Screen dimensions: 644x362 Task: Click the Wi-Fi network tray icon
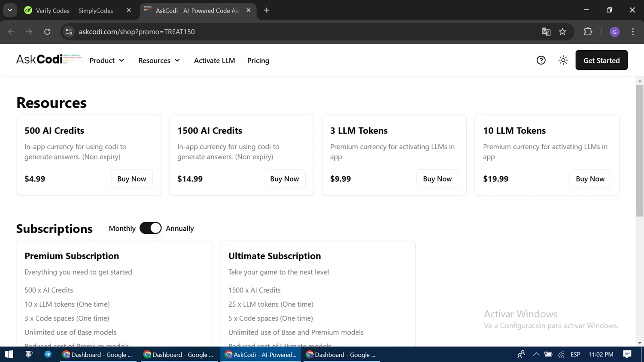click(561, 354)
